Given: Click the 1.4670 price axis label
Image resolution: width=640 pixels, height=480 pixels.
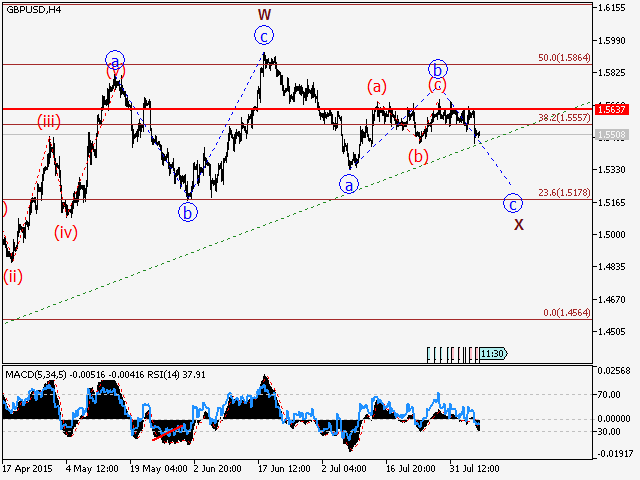Looking at the screenshot, I should pos(611,300).
